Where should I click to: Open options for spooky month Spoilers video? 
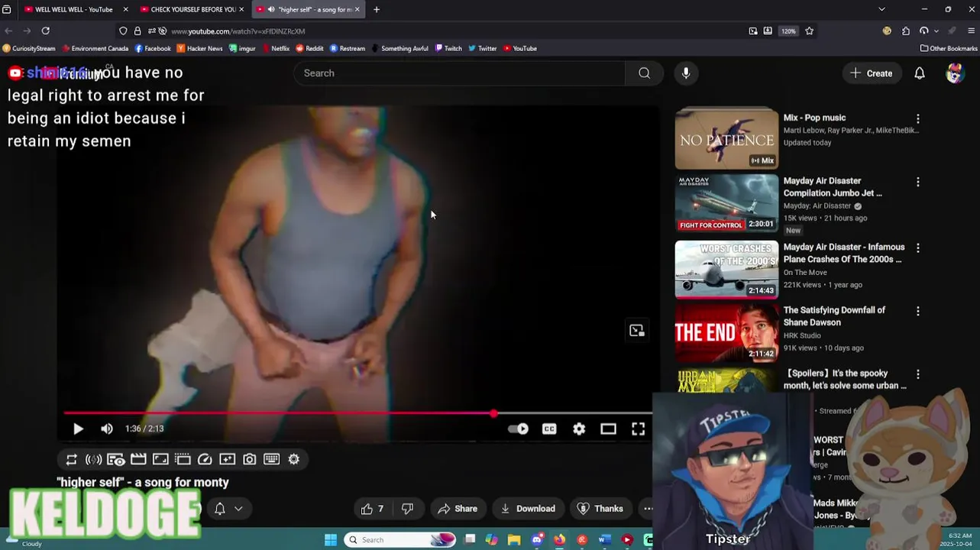click(918, 375)
